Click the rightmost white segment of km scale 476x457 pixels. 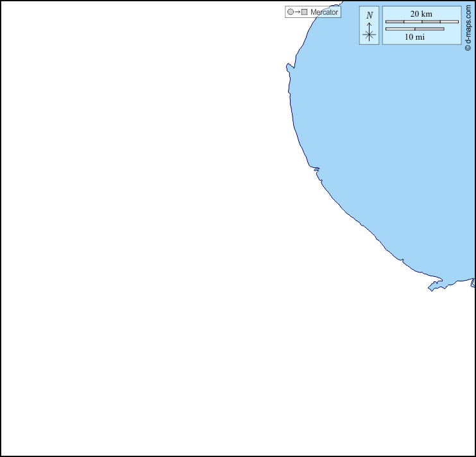[450, 22]
